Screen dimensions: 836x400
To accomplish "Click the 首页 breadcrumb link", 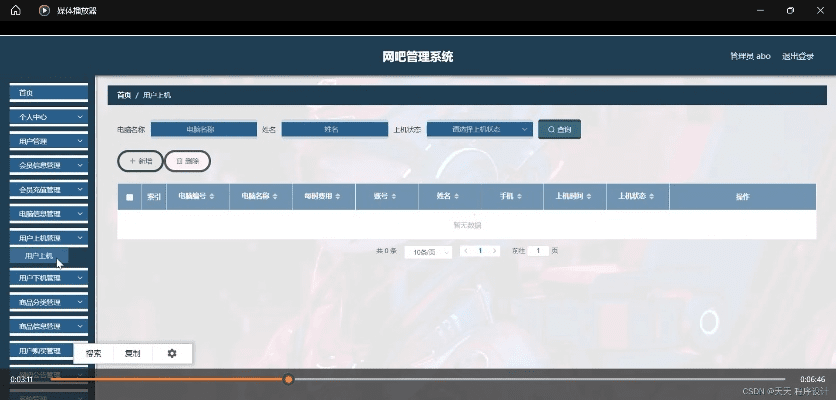I will [124, 95].
